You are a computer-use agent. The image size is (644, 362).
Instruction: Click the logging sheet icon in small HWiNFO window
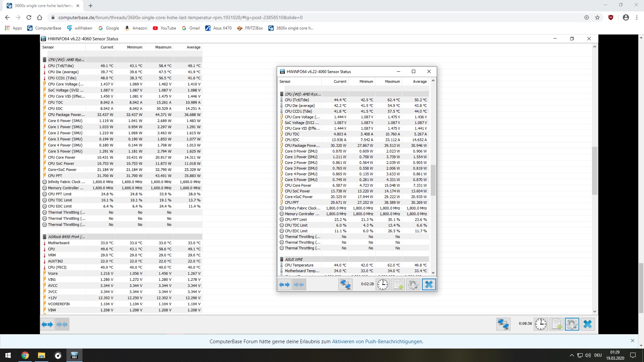tap(398, 285)
